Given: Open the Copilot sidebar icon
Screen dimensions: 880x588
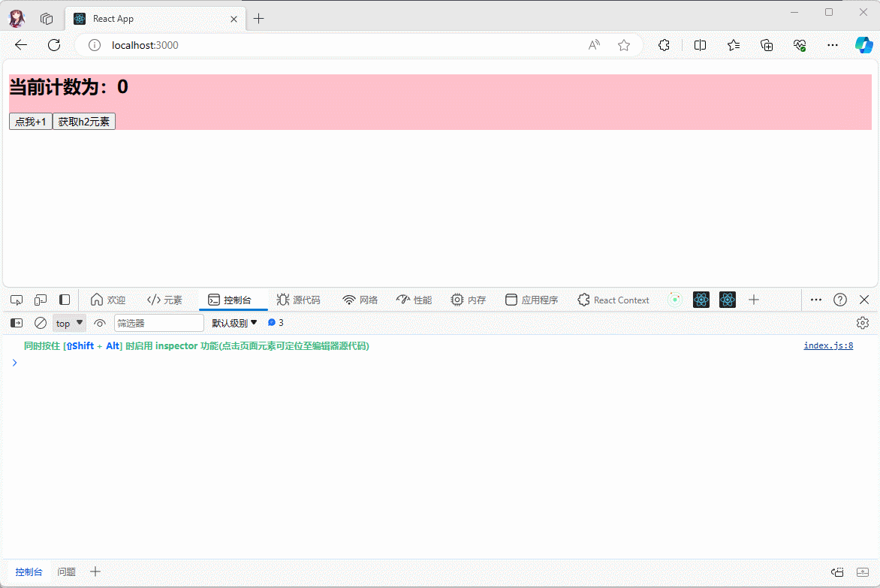Looking at the screenshot, I should 863,45.
